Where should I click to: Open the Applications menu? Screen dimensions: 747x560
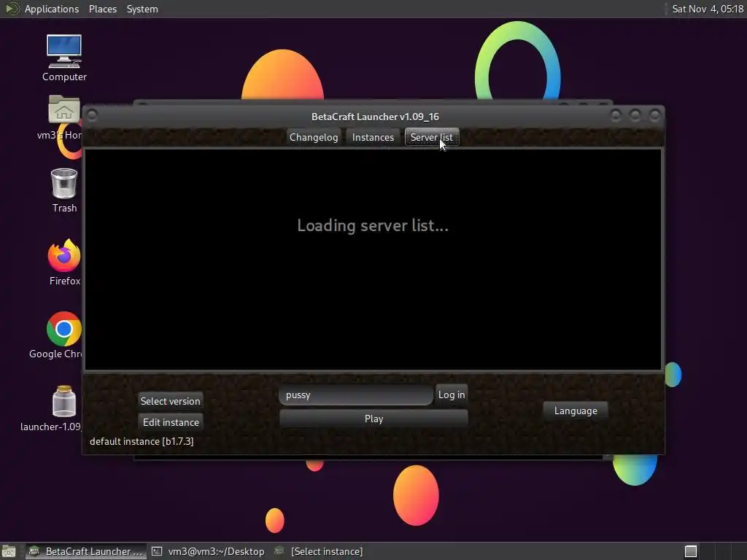click(52, 9)
